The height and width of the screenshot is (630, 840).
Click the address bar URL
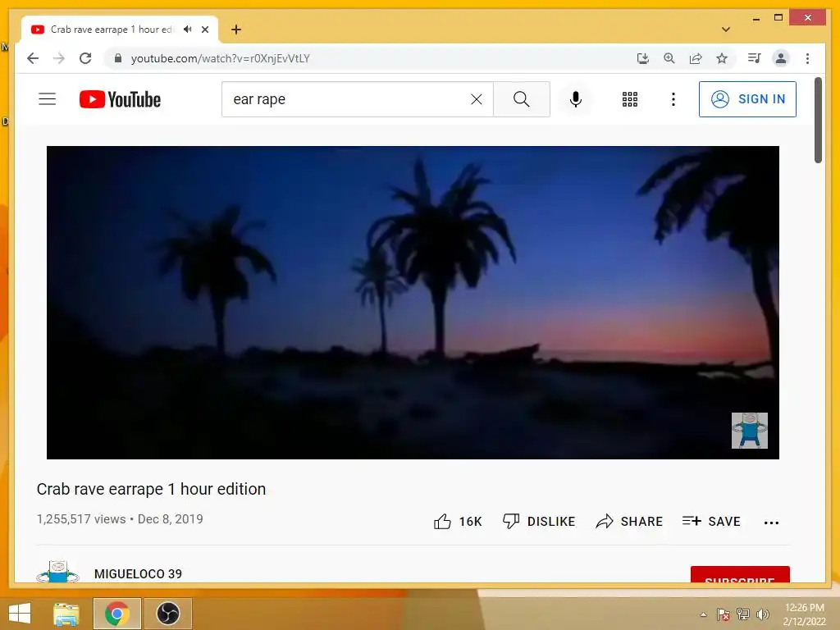(220, 58)
